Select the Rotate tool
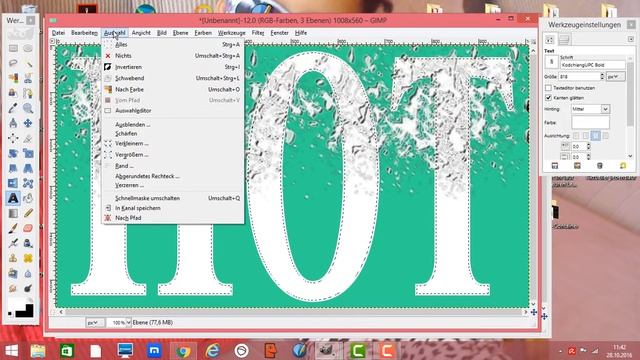The image size is (640, 360). (x=13, y=153)
